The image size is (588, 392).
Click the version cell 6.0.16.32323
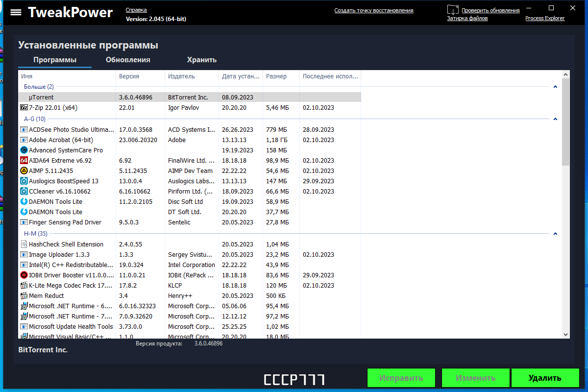pos(137,306)
